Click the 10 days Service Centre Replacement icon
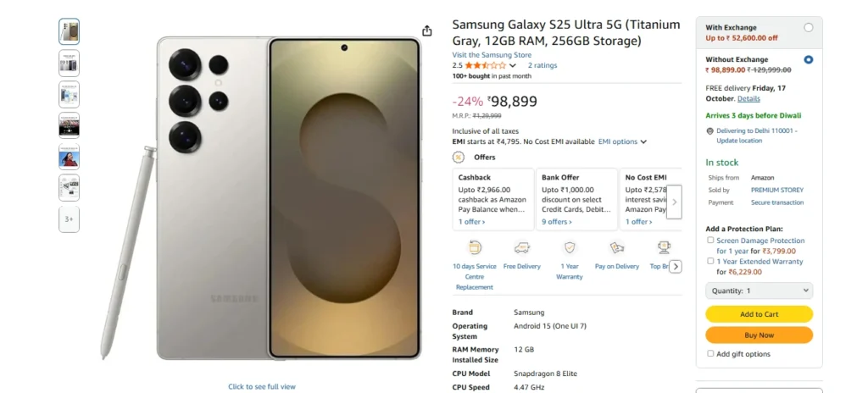 [x=475, y=248]
